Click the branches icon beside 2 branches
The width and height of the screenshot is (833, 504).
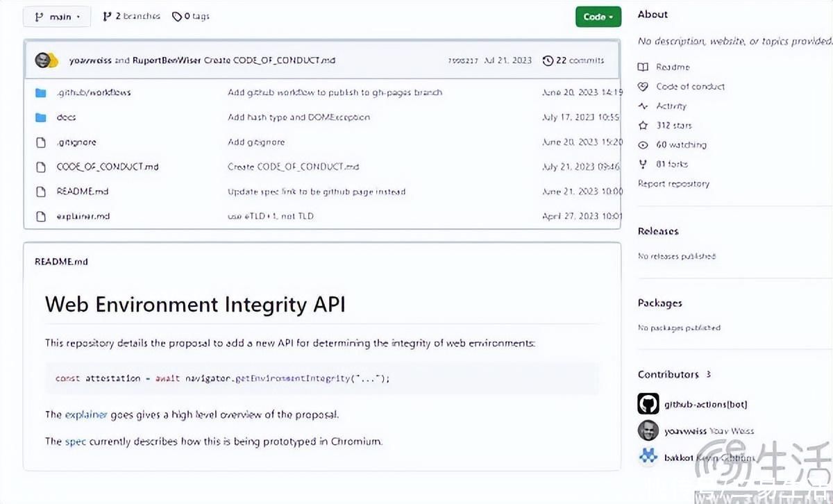click(x=107, y=17)
